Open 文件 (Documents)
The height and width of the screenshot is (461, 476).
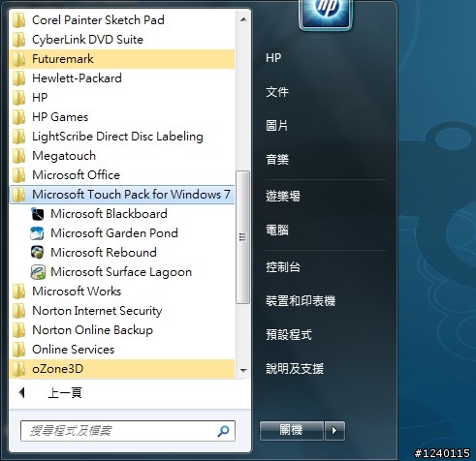coord(277,92)
